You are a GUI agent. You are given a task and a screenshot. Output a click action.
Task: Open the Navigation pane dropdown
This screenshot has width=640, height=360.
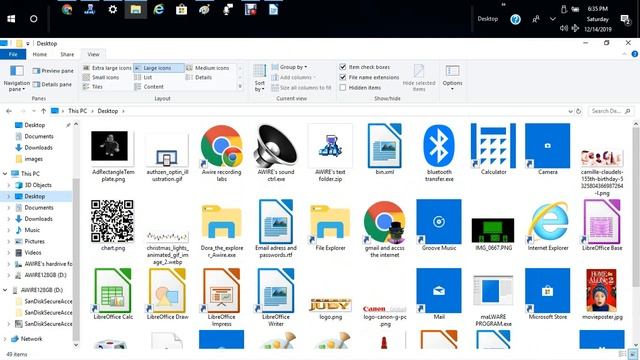pyautogui.click(x=17, y=78)
